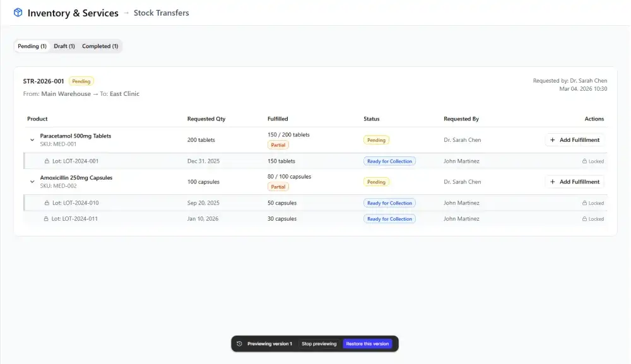Collapse the Amoxicillin 250mg Capsules row
631x364 pixels.
(x=32, y=182)
